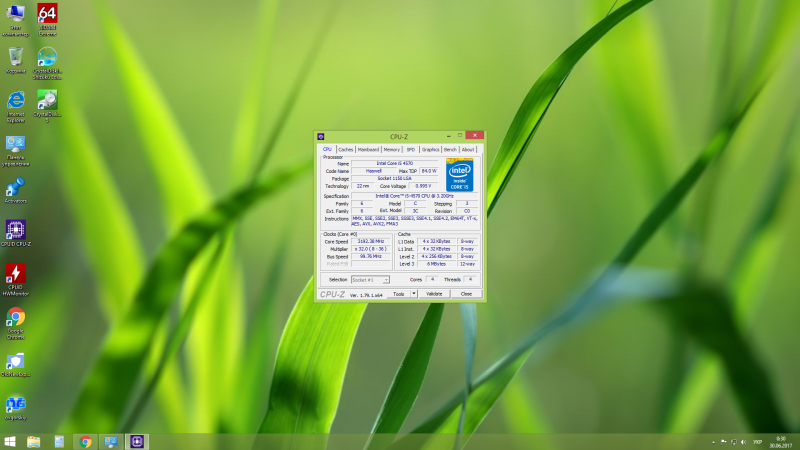Click the Level 2 cache size value

[x=437, y=257]
